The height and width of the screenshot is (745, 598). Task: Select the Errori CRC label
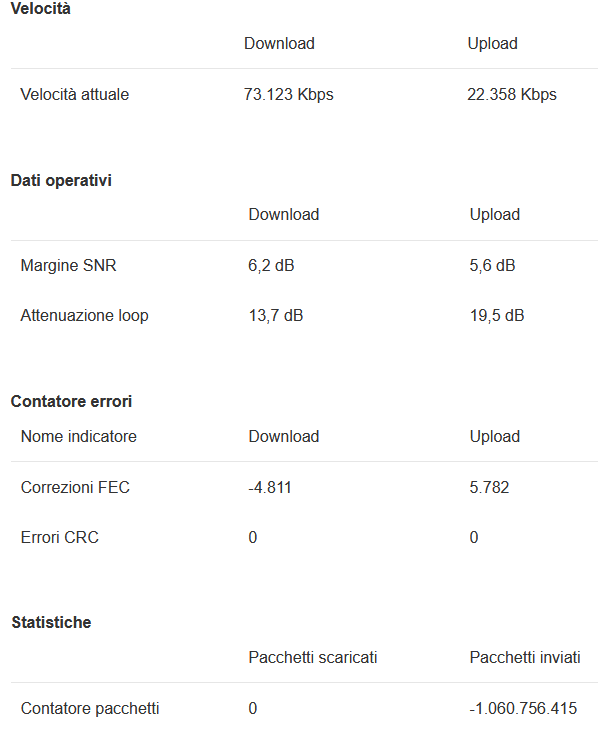60,537
